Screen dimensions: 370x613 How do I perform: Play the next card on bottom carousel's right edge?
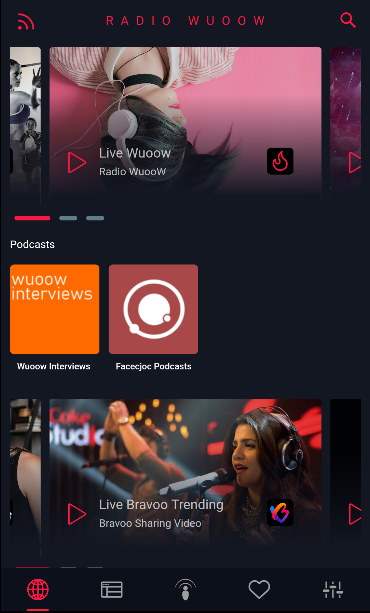tap(355, 514)
